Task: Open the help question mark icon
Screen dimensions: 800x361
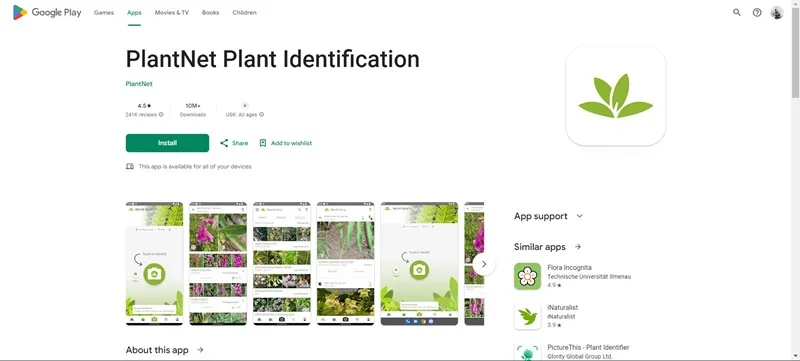Action: click(x=757, y=12)
